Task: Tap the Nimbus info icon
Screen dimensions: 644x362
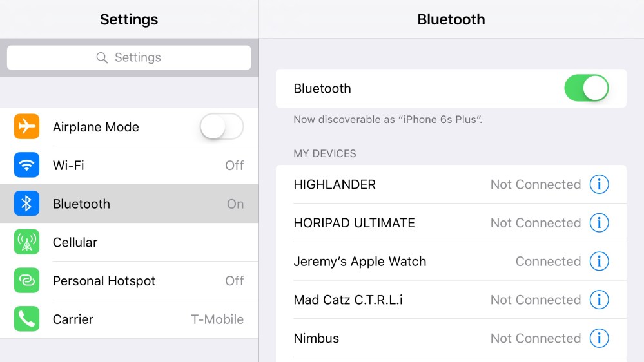Action: [599, 338]
